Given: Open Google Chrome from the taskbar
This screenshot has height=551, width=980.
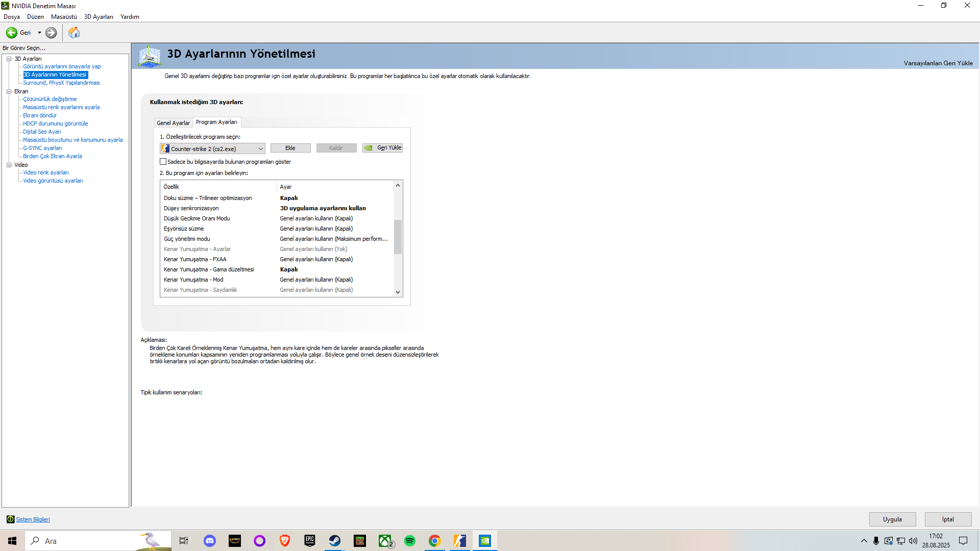Looking at the screenshot, I should coord(435,541).
